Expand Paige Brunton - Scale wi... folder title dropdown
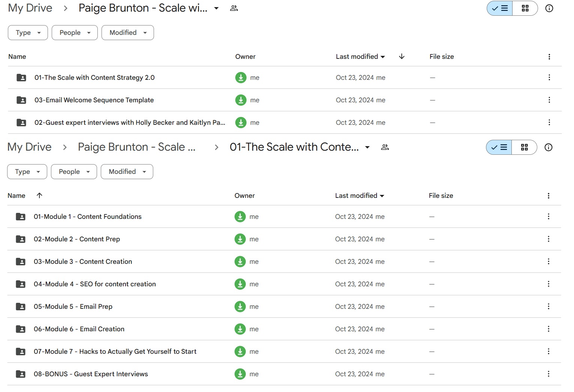Screen dimensions: 574x392 click(216, 8)
